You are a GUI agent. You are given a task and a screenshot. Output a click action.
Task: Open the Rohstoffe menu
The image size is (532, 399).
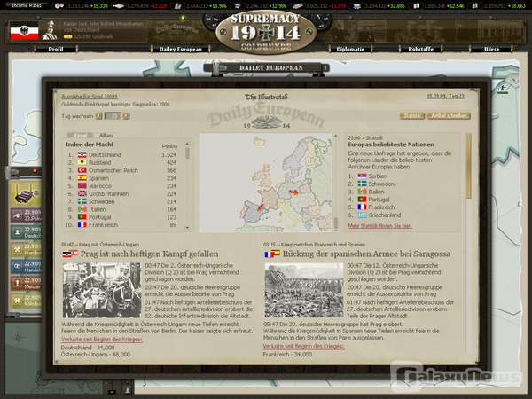point(420,49)
